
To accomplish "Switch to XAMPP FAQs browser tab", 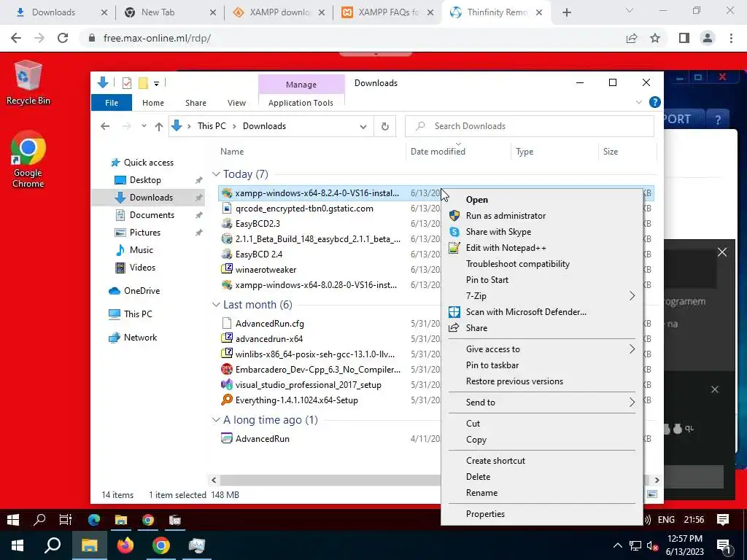I will pos(388,12).
